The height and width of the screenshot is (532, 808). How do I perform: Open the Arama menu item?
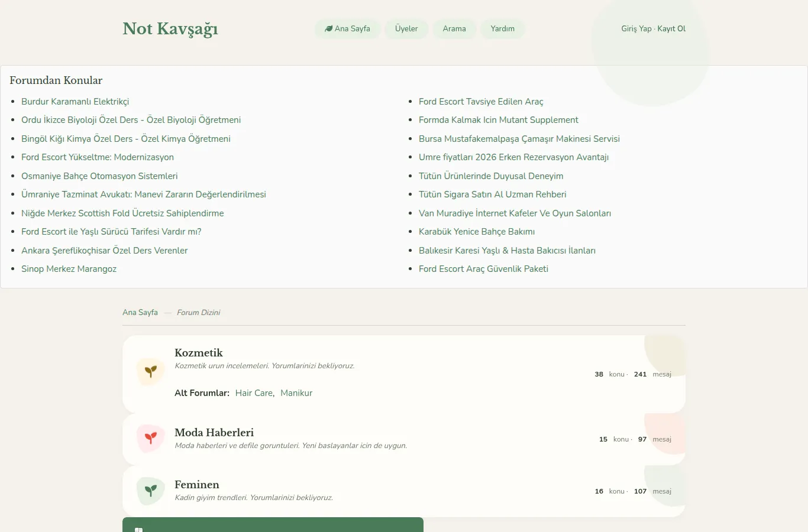pyautogui.click(x=454, y=28)
